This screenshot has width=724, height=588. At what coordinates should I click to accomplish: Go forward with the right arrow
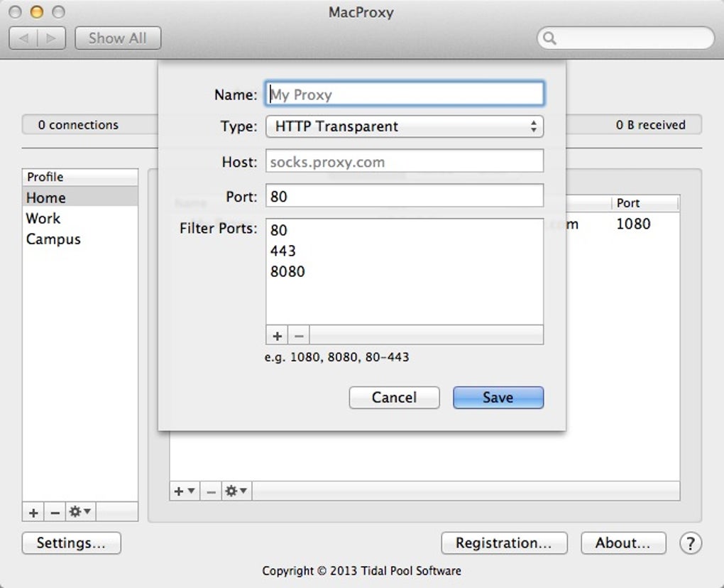click(x=51, y=38)
